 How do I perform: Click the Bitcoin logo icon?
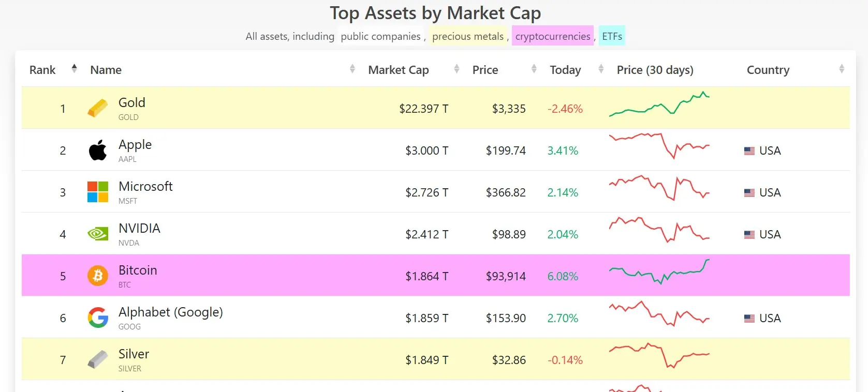coord(97,276)
